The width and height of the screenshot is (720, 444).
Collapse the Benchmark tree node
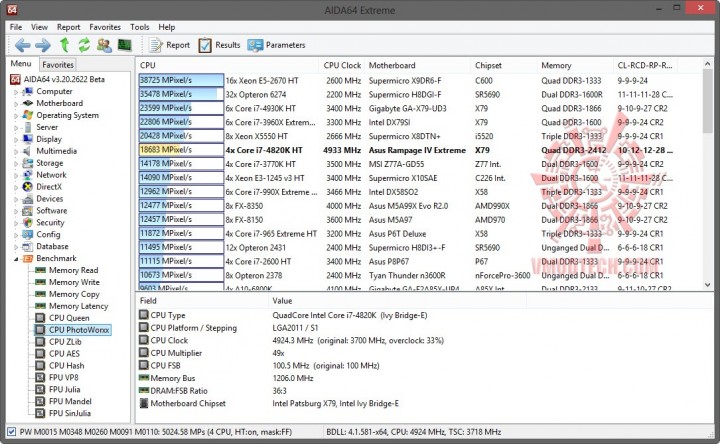[16, 259]
